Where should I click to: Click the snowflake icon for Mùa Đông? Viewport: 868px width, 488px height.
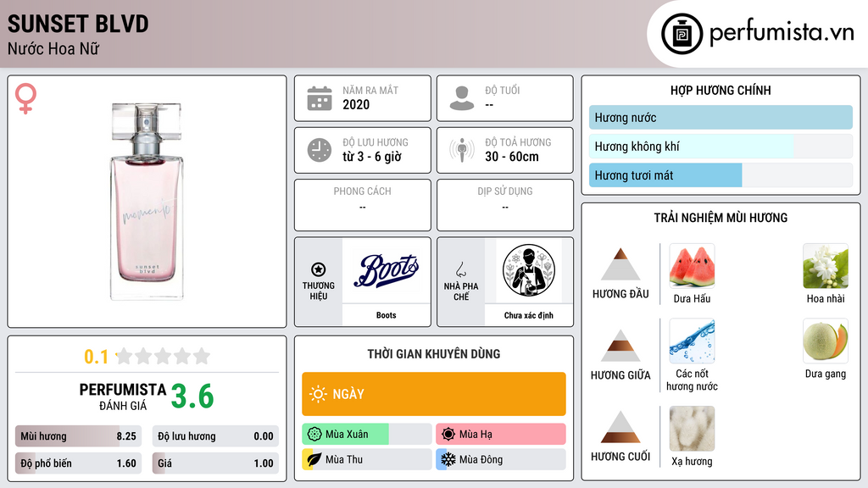448,459
